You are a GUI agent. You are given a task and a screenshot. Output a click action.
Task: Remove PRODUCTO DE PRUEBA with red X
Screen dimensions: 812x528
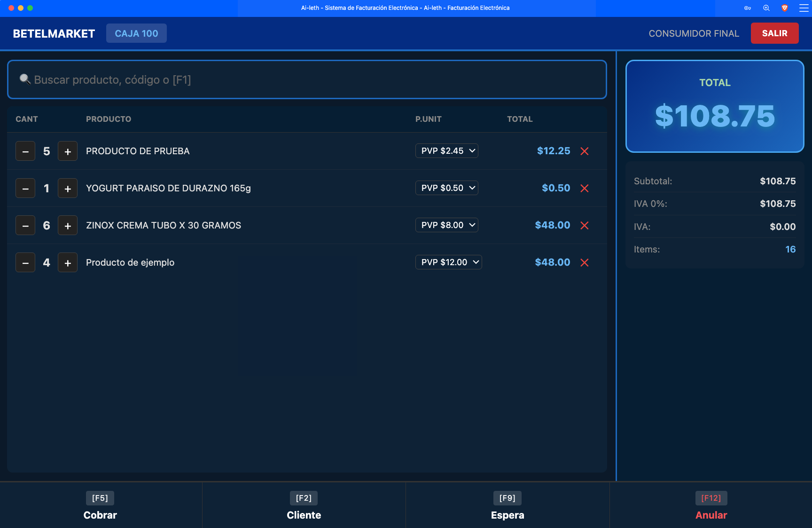585,151
